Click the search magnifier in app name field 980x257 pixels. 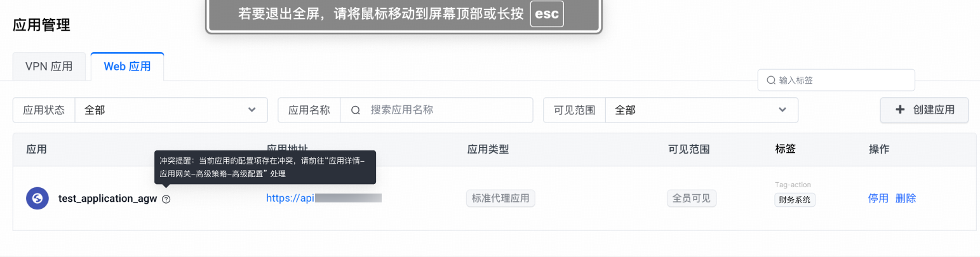[356, 110]
